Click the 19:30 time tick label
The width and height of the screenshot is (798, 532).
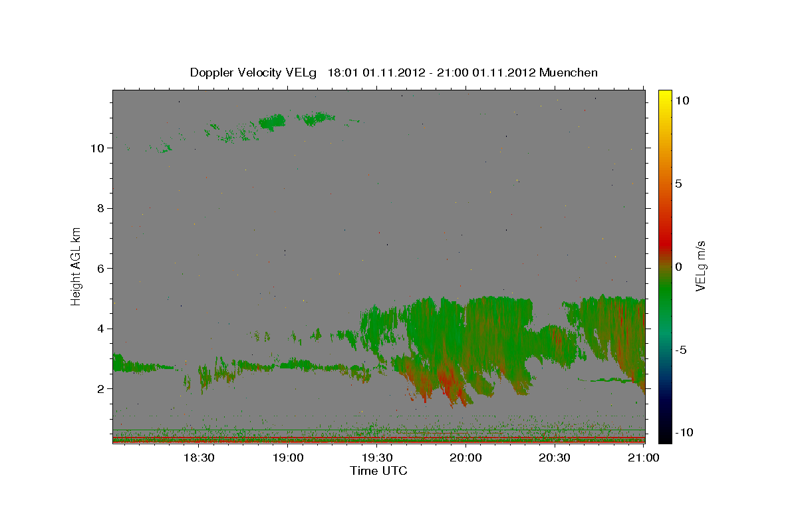click(376, 458)
